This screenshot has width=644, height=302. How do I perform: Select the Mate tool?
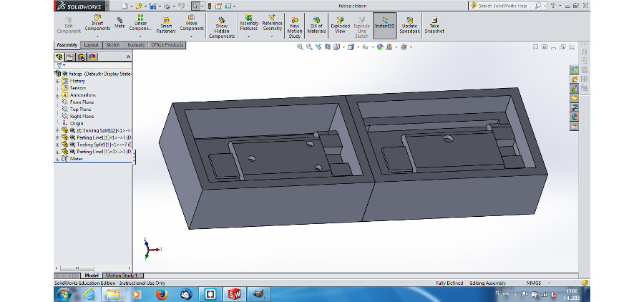[x=119, y=23]
